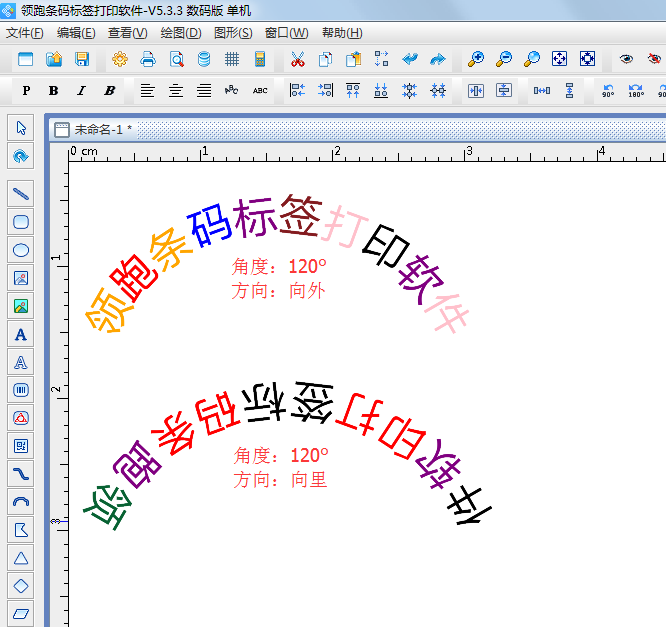Toggle bold text formatting

click(x=53, y=91)
